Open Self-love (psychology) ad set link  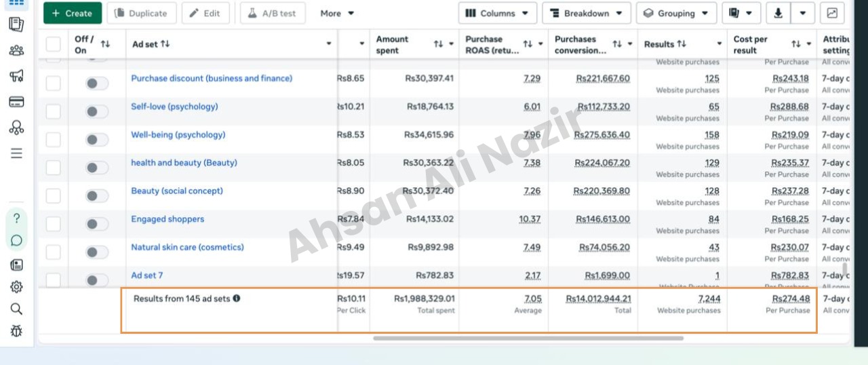point(174,107)
